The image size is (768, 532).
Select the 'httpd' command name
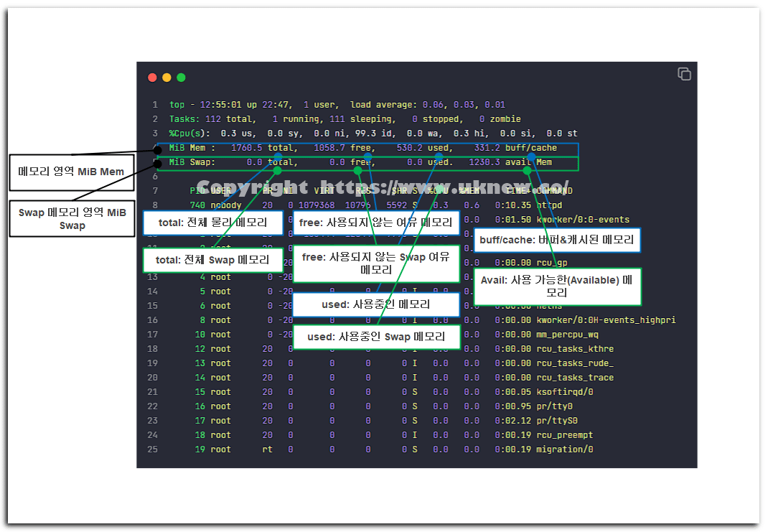549,205
